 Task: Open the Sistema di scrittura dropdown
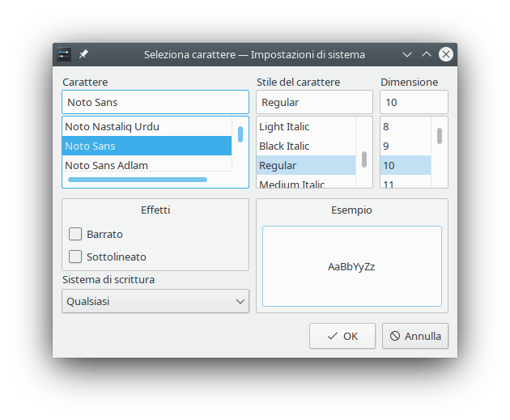coord(155,301)
